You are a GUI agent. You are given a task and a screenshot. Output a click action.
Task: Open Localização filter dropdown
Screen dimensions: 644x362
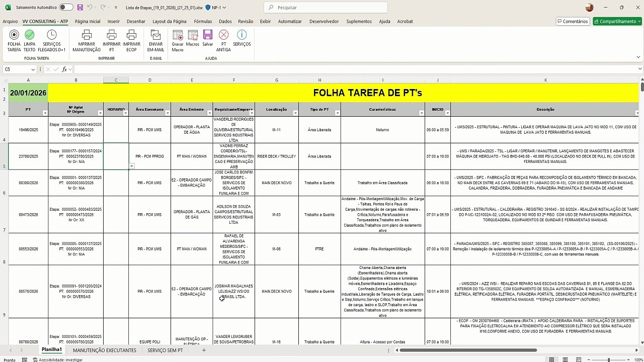pyautogui.click(x=295, y=113)
